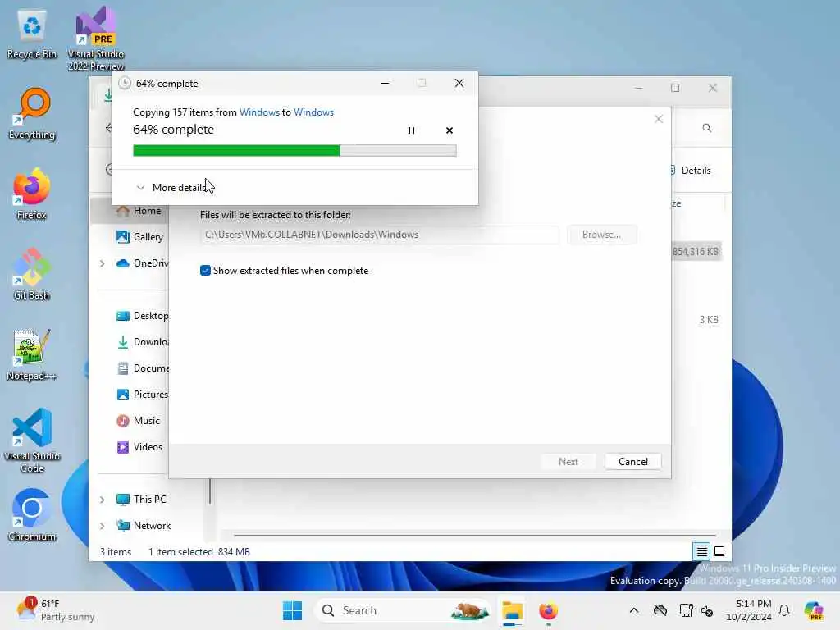Open the notifications bell
This screenshot has height=630, width=840.
[x=784, y=610]
